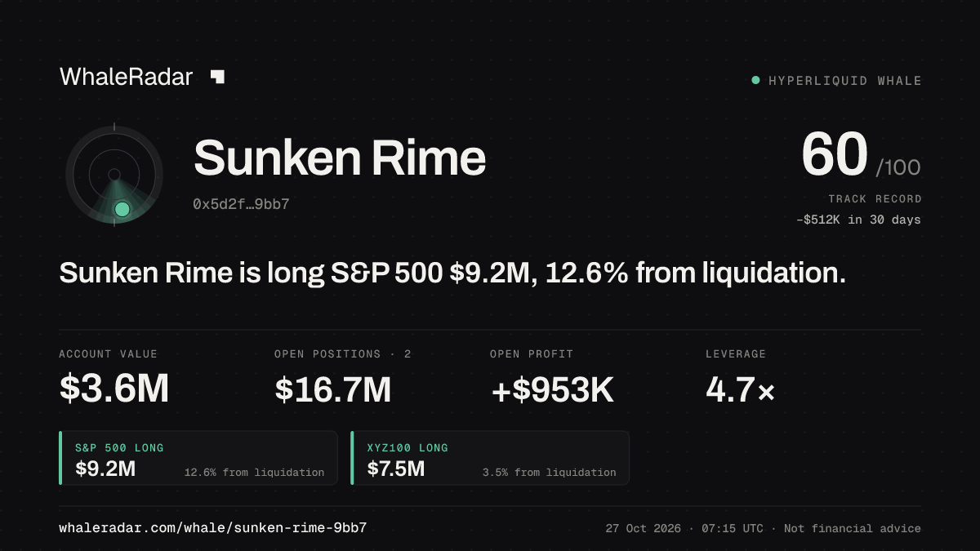Click the +$953K open profit value
The image size is (980, 551).
552,390
